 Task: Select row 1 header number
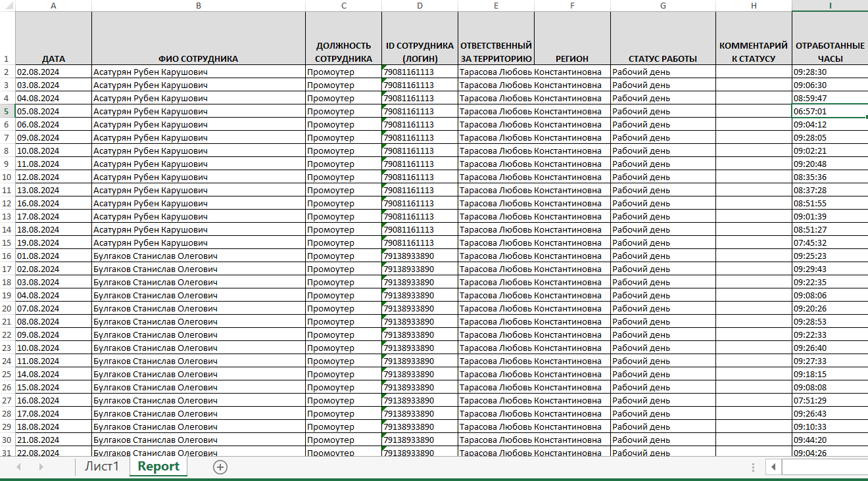tap(7, 38)
